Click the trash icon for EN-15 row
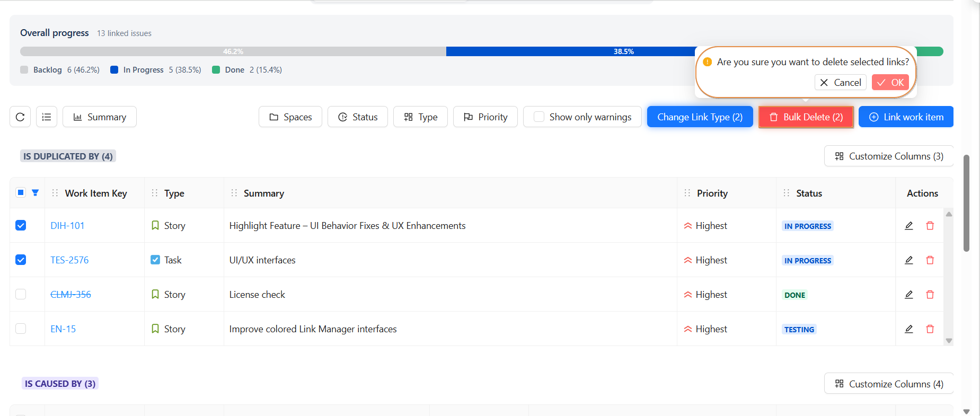The height and width of the screenshot is (416, 980). pos(930,329)
